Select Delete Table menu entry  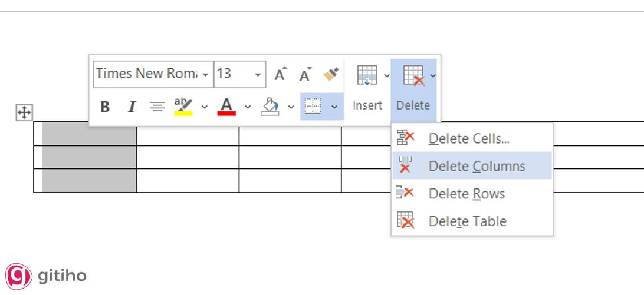[x=467, y=221]
